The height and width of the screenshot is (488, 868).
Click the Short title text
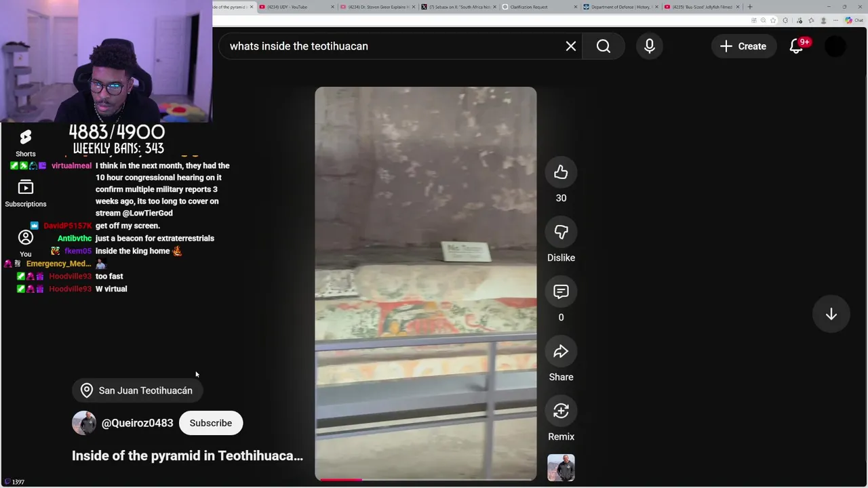pyautogui.click(x=187, y=455)
